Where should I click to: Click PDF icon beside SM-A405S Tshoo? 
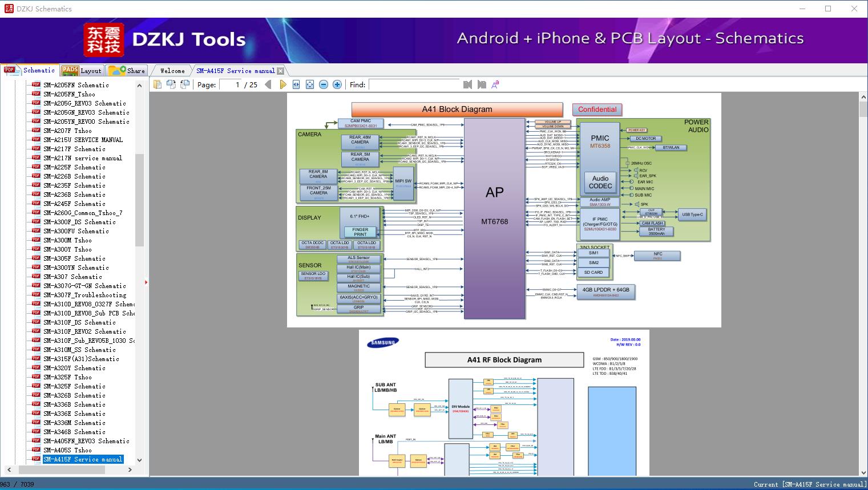[36, 450]
